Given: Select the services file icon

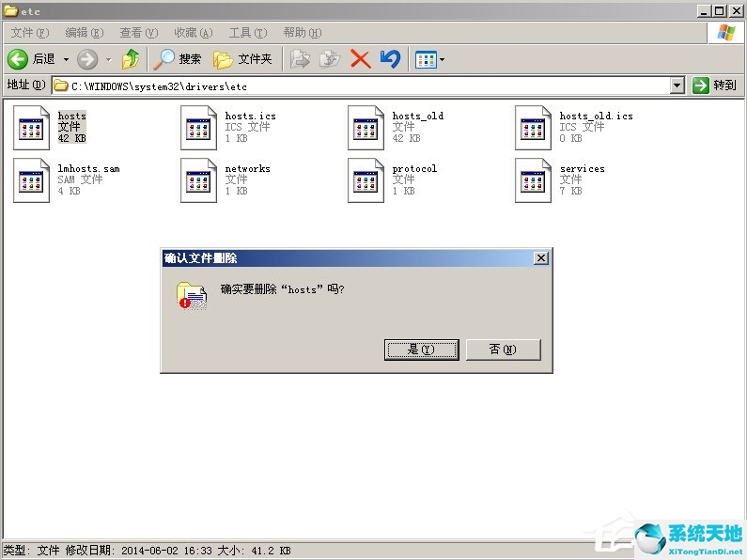Looking at the screenshot, I should [534, 179].
